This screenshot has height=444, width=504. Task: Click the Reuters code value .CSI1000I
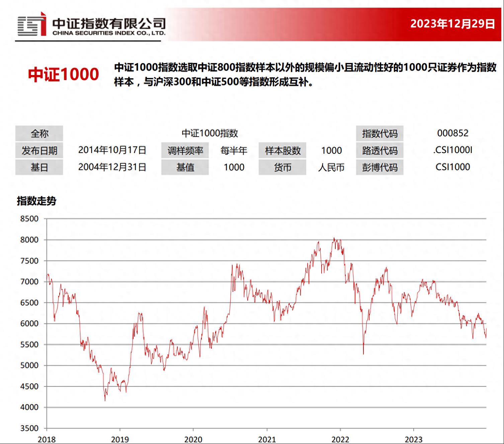(x=452, y=150)
